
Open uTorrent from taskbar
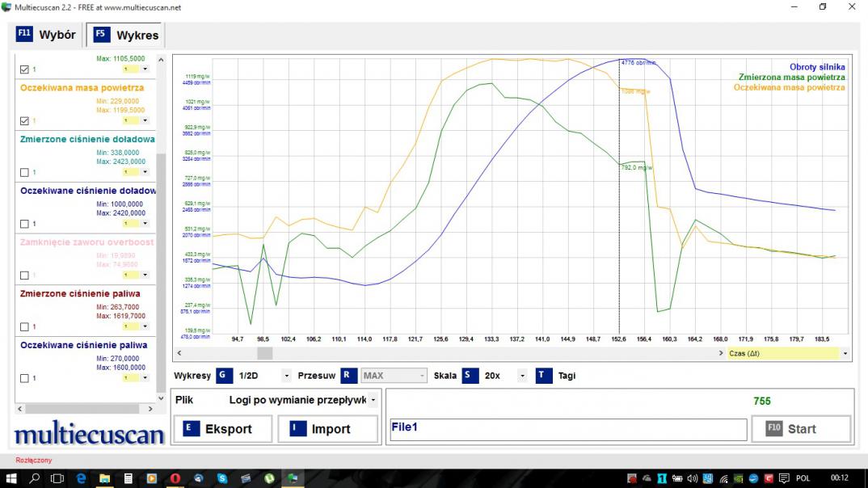coord(269,478)
